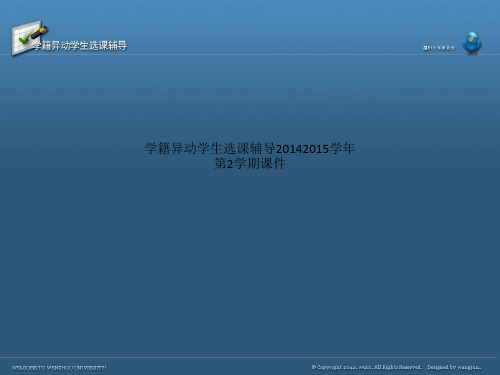This screenshot has width=500, height=375.
Task: Click the checklist and pen logo icon
Action: click(29, 38)
